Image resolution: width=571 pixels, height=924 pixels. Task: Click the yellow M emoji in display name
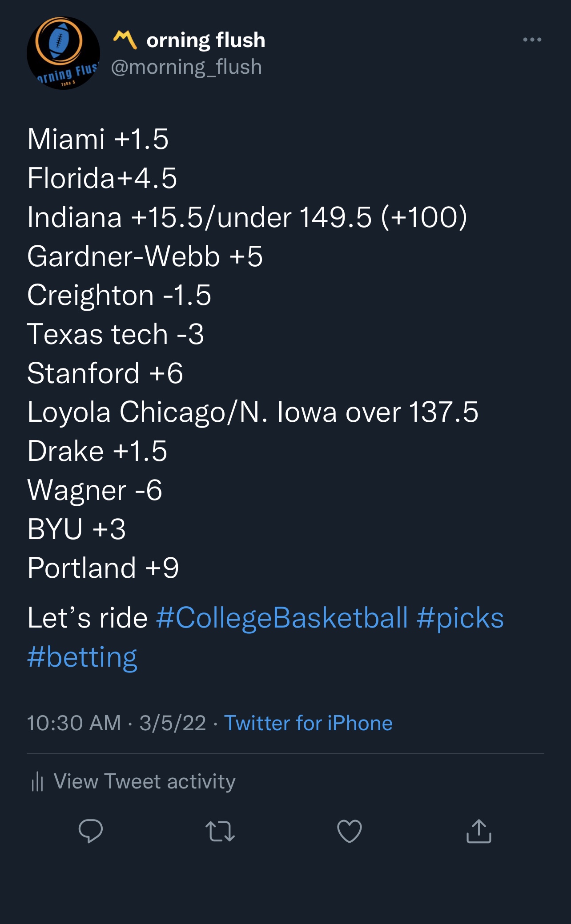125,40
